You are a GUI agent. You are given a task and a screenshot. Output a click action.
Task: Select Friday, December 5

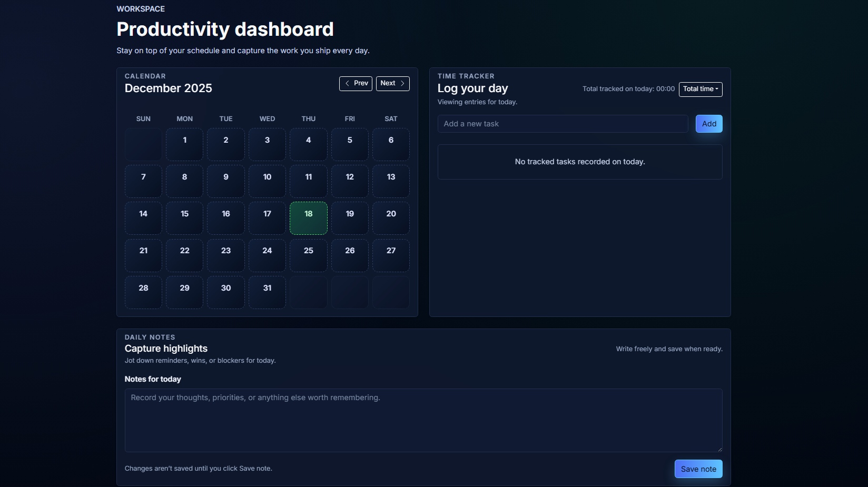349,144
